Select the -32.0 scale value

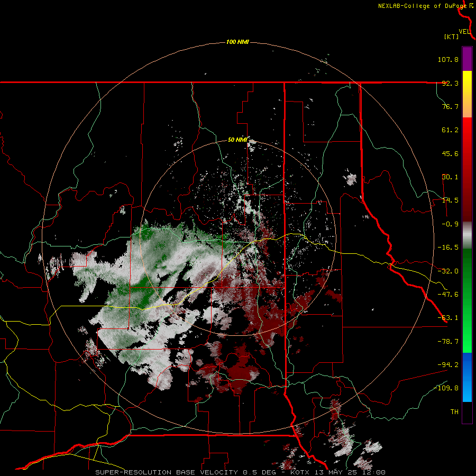pyautogui.click(x=448, y=271)
